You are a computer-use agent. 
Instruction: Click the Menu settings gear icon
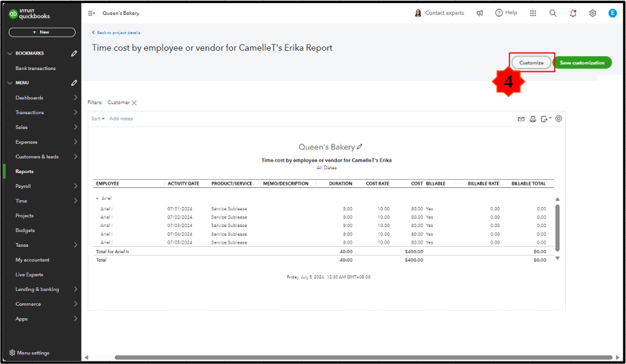coord(12,353)
